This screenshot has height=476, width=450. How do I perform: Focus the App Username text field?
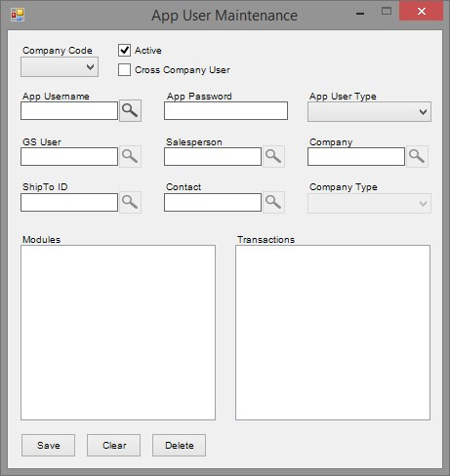click(x=69, y=111)
